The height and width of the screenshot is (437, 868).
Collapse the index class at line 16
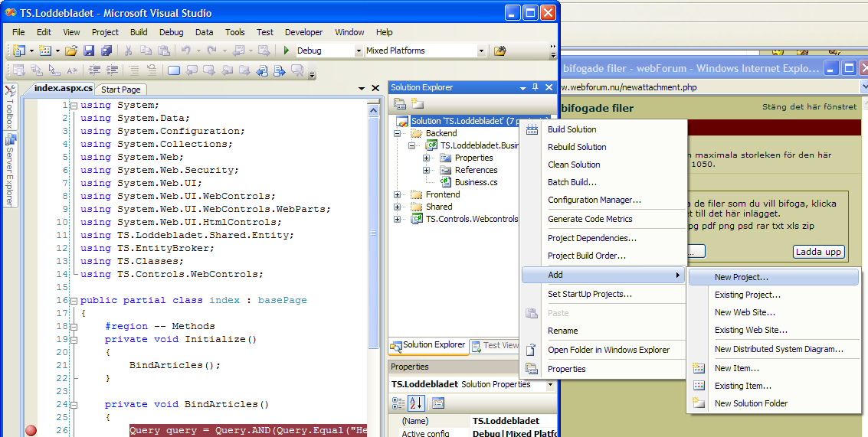74,300
